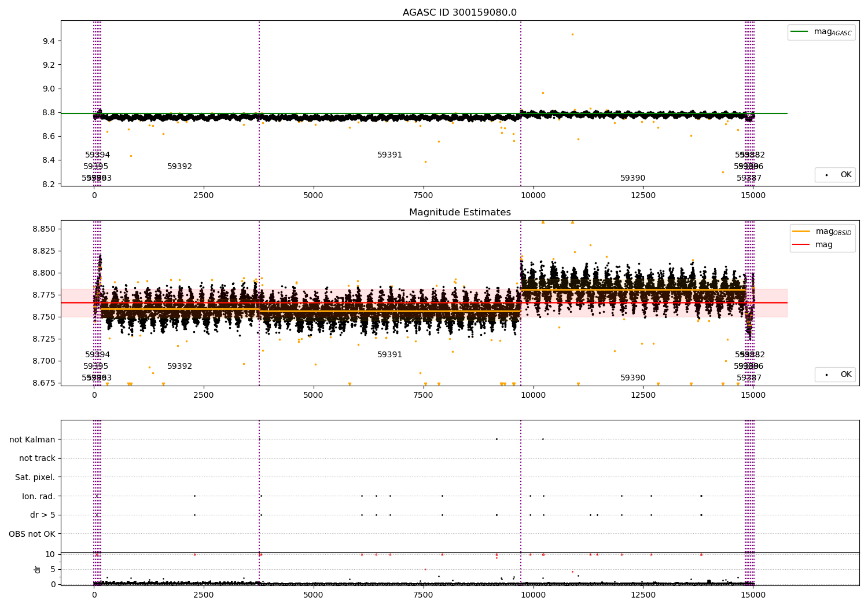
Task: Select the mag OBSID legend entry in middle plot
Action: point(822,232)
